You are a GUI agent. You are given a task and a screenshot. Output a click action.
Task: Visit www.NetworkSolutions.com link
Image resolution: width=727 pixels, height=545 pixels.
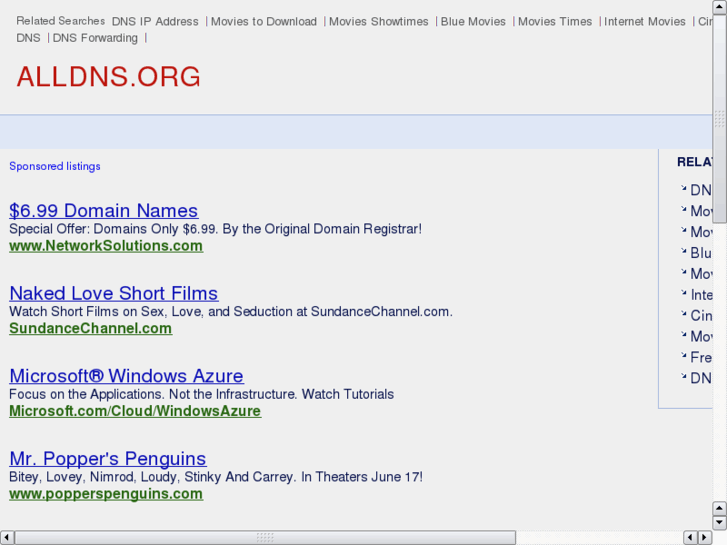click(x=106, y=246)
